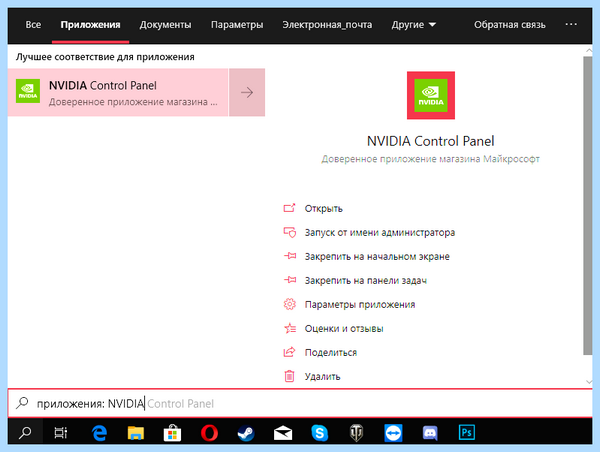Open Оценки и отзывы
600x452 pixels.
coord(344,328)
